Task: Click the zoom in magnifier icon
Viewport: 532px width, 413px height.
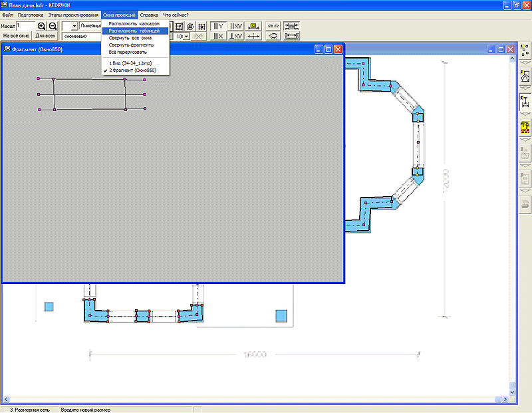Action: [41, 26]
